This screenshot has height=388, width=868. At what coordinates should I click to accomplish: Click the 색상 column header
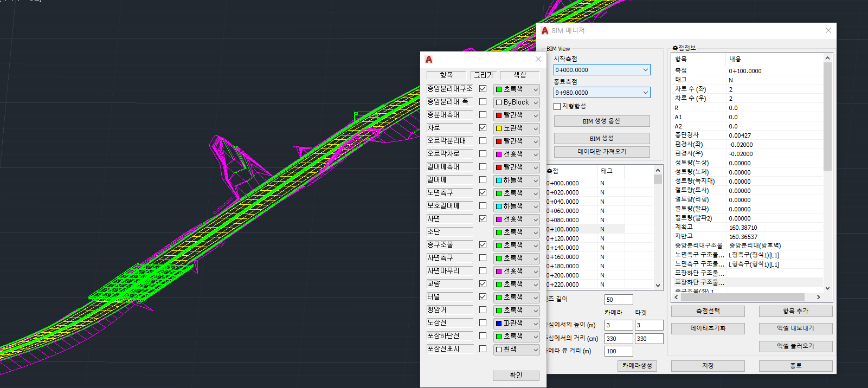click(519, 75)
